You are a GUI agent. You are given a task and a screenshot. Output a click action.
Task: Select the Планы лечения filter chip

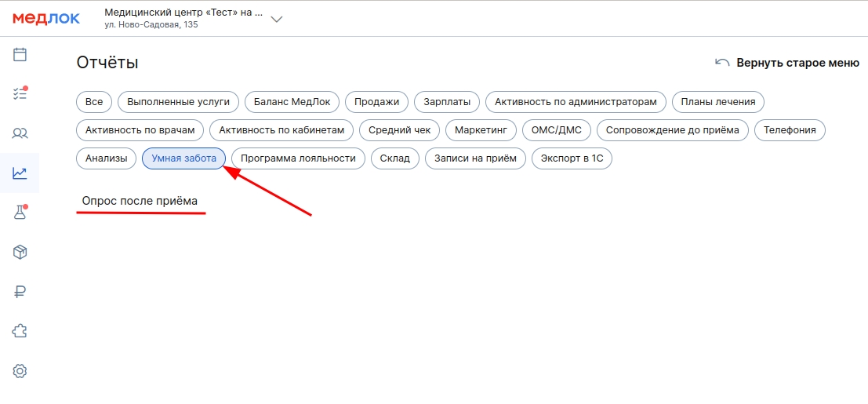pyautogui.click(x=718, y=102)
